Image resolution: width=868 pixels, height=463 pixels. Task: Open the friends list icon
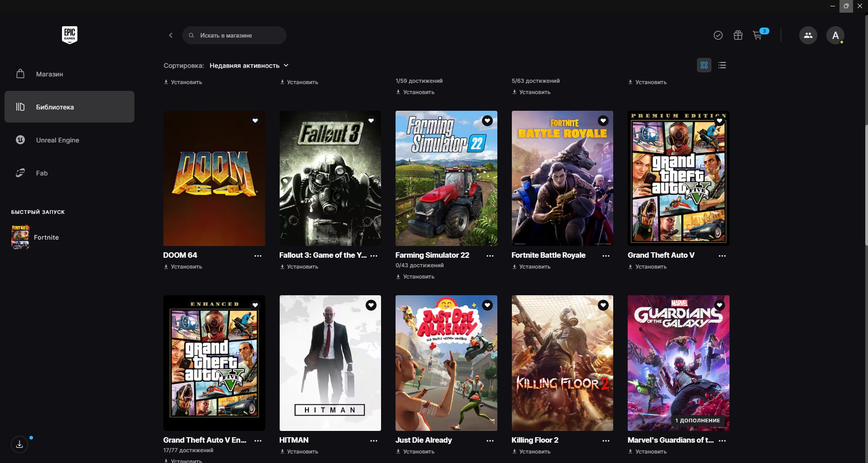click(808, 35)
